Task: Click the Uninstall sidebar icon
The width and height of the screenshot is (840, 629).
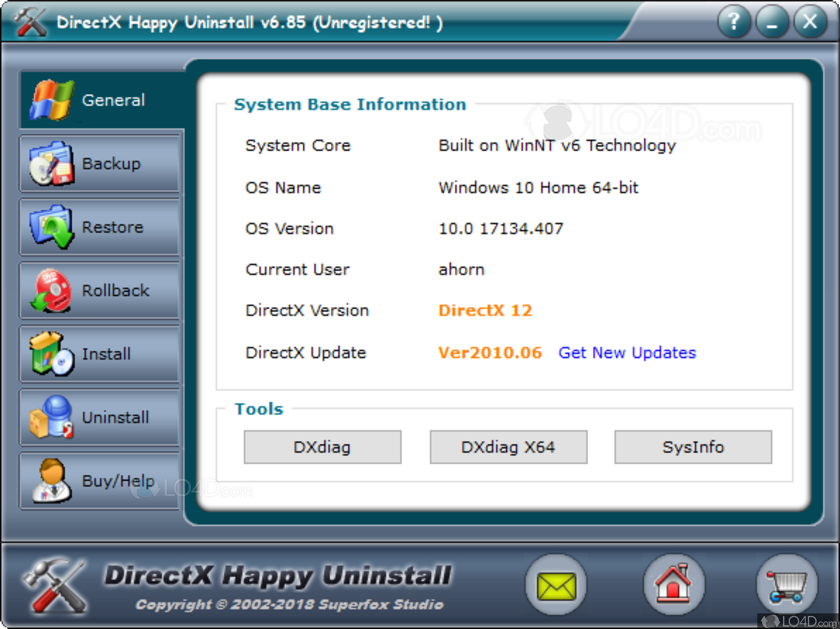Action: (x=51, y=417)
